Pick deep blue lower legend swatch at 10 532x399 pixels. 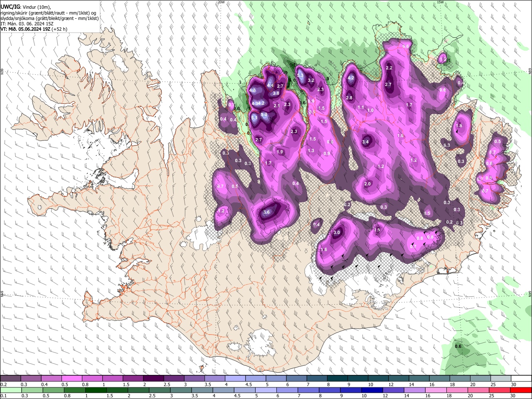[372, 390]
